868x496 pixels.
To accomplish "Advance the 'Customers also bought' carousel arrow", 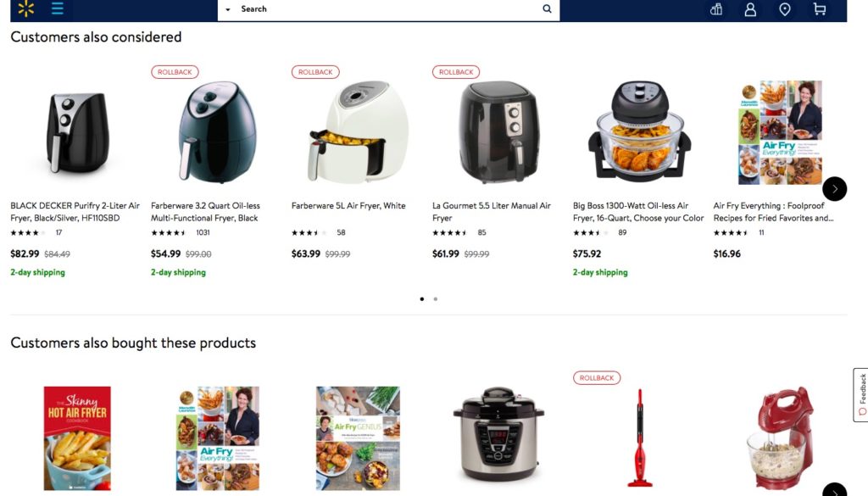I will pyautogui.click(x=834, y=490).
